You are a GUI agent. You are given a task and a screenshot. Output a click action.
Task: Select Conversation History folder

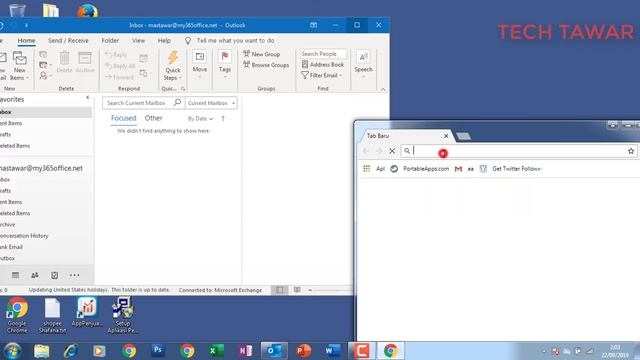[24, 236]
